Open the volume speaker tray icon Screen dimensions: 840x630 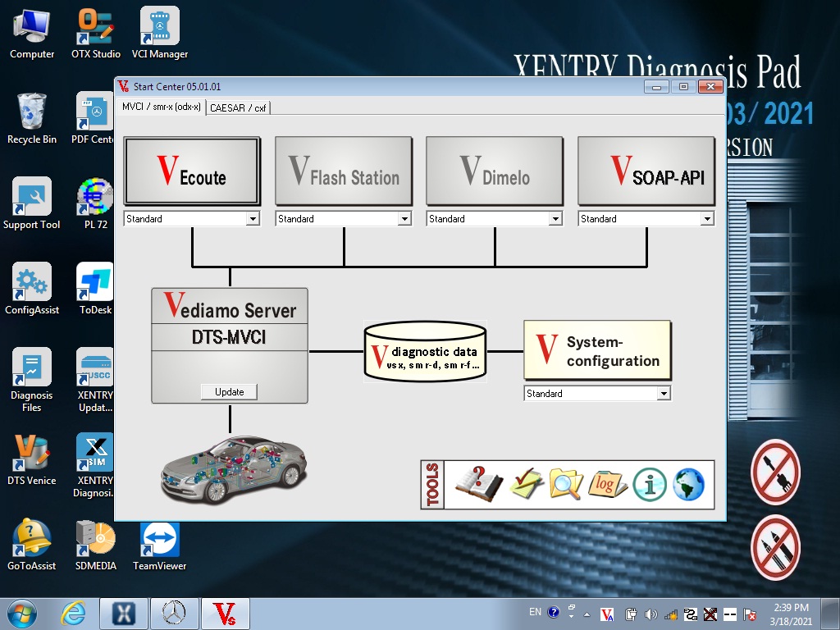pyautogui.click(x=651, y=614)
